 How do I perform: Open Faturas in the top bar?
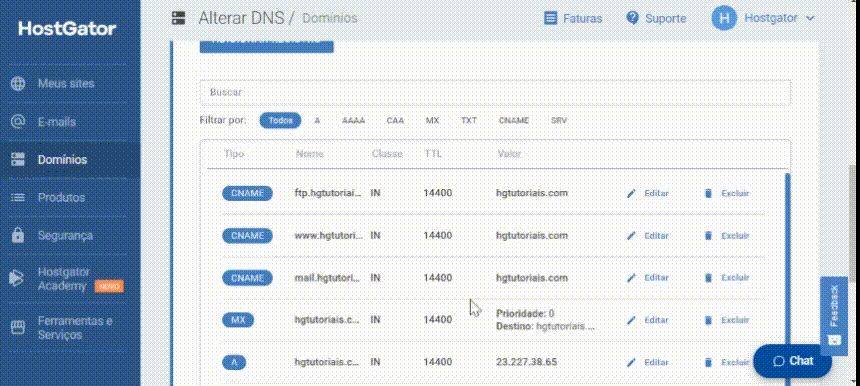coord(573,18)
